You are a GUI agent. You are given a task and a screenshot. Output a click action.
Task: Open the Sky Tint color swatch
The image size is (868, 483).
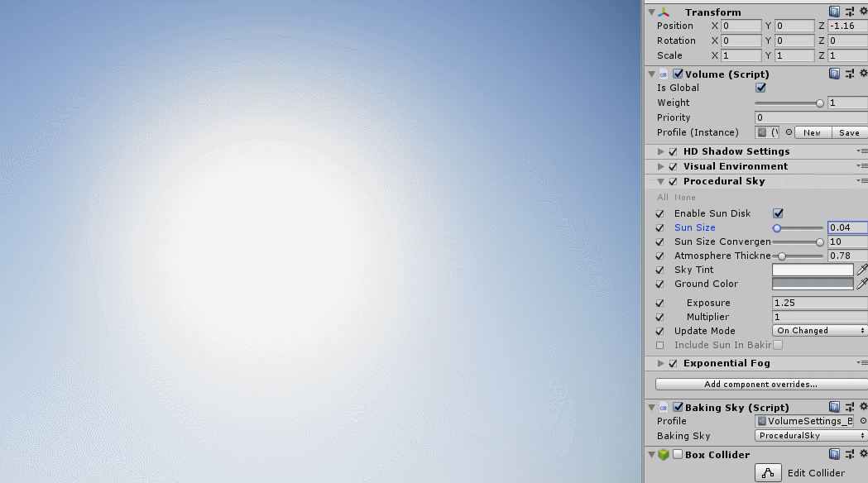[x=812, y=270]
